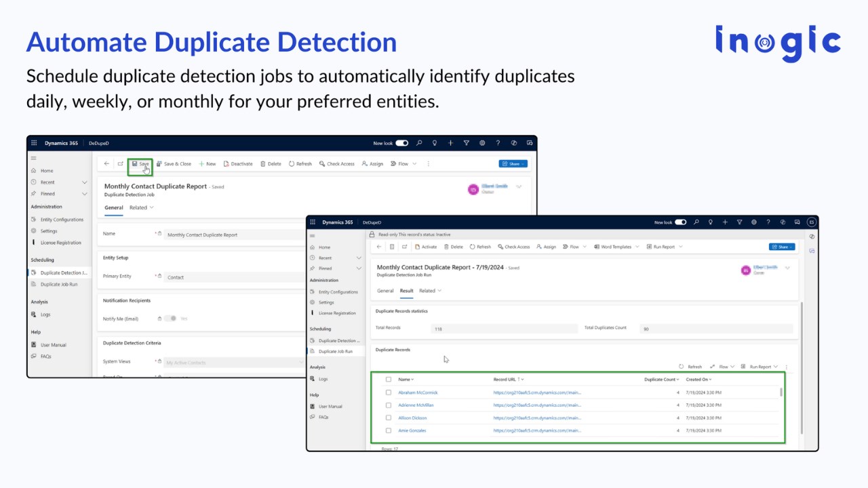This screenshot has height=488, width=868.
Task: Open settings gear in back window header
Action: (x=482, y=143)
